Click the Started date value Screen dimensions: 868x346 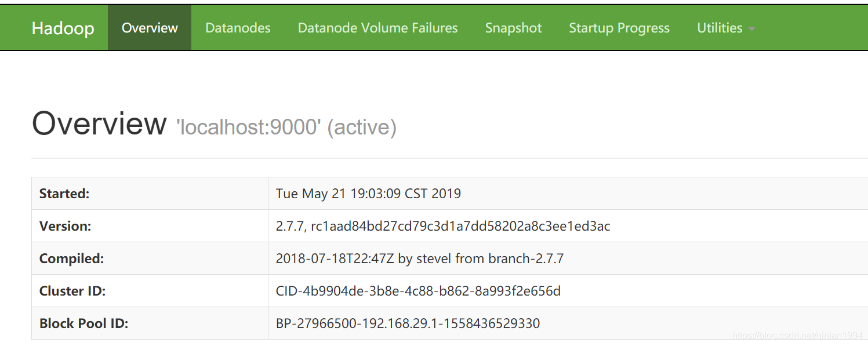click(368, 194)
